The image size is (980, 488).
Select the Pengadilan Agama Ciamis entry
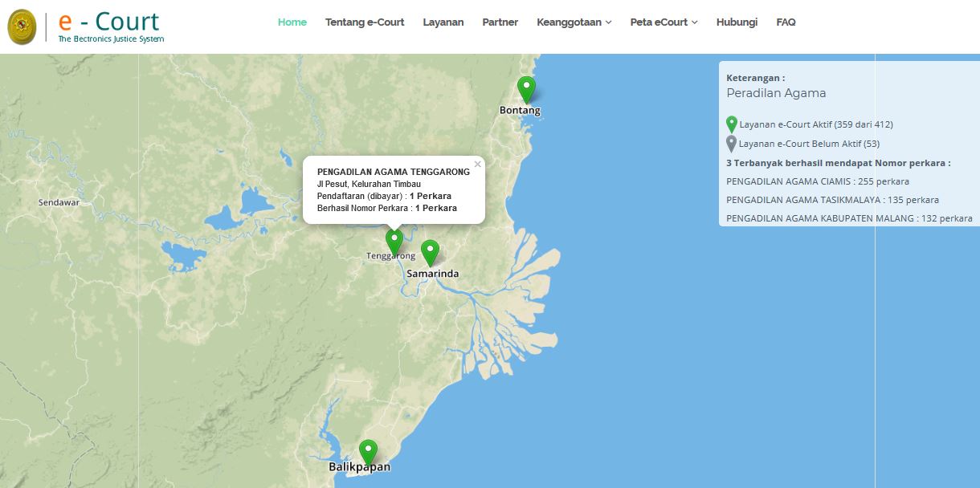(x=817, y=181)
